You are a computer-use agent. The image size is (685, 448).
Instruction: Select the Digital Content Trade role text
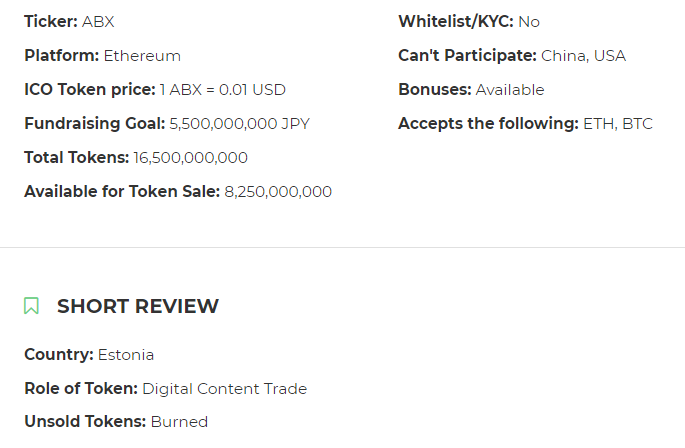pyautogui.click(x=224, y=388)
